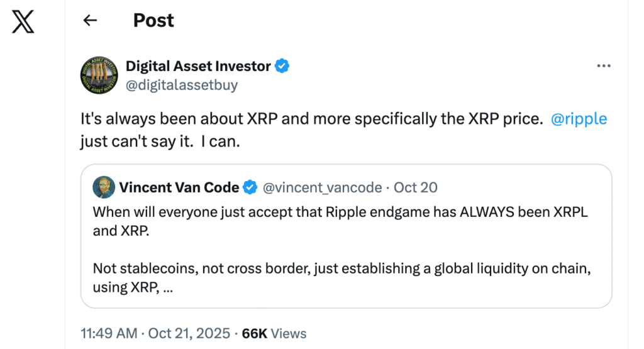Click the 11:49 AM Oct 21, 2025 timestamp
644x349 pixels.
(x=155, y=333)
